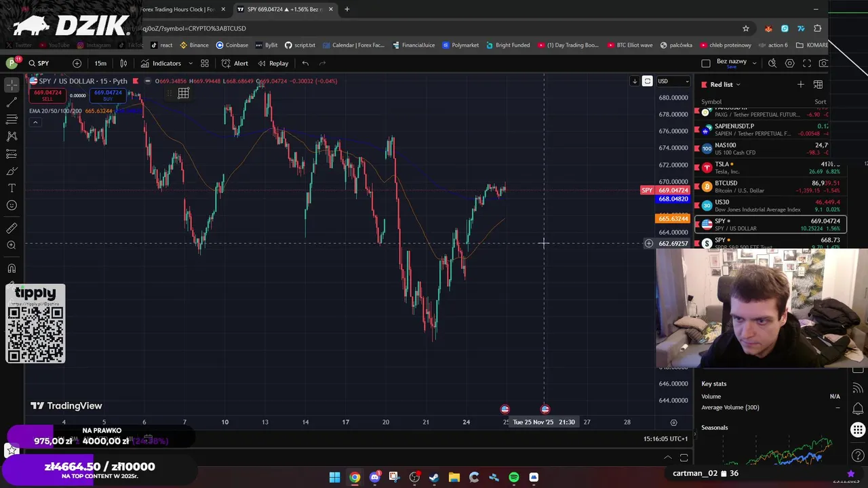The height and width of the screenshot is (488, 868).
Task: Toggle the chart scroll-down arrow button
Action: [x=635, y=81]
